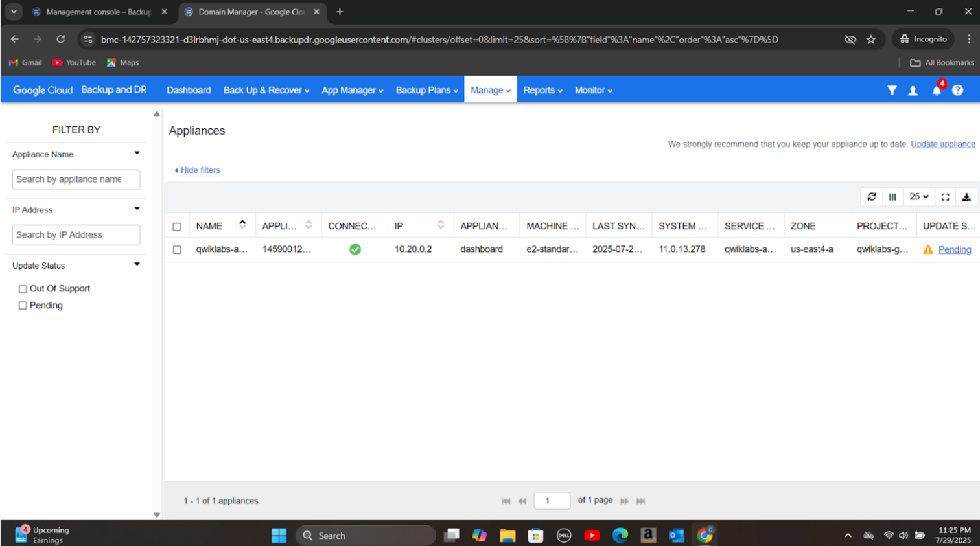The width and height of the screenshot is (980, 546).
Task: Refresh the appliances table
Action: pyautogui.click(x=872, y=197)
